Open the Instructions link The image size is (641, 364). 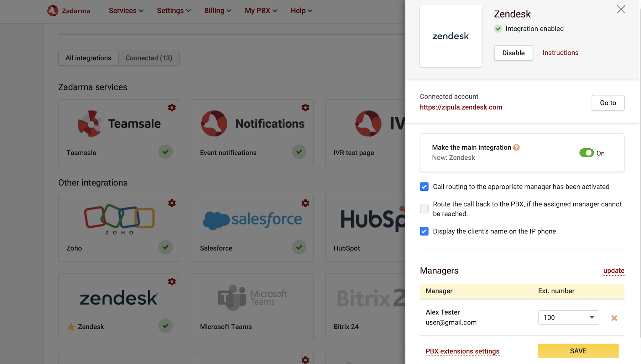(x=561, y=53)
